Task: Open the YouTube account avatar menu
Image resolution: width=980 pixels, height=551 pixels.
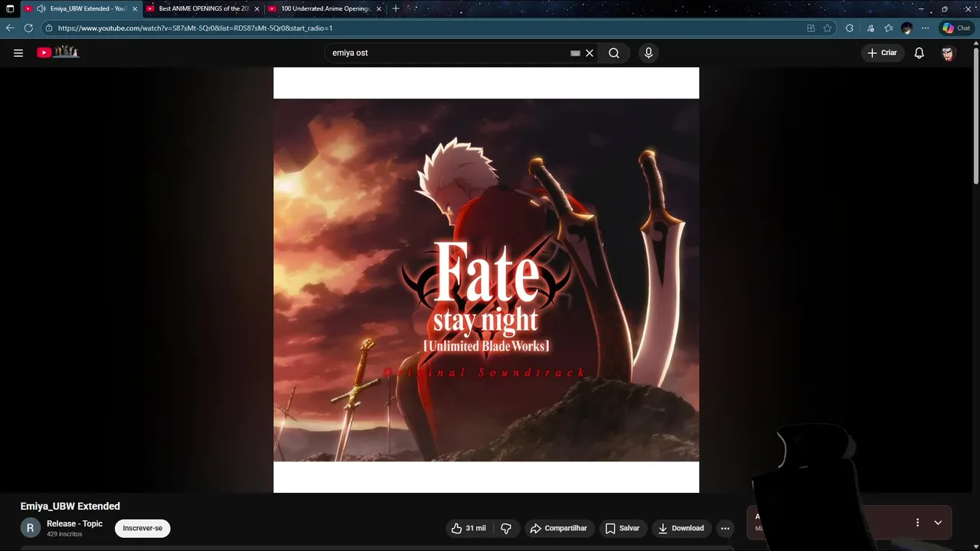Action: 949,53
